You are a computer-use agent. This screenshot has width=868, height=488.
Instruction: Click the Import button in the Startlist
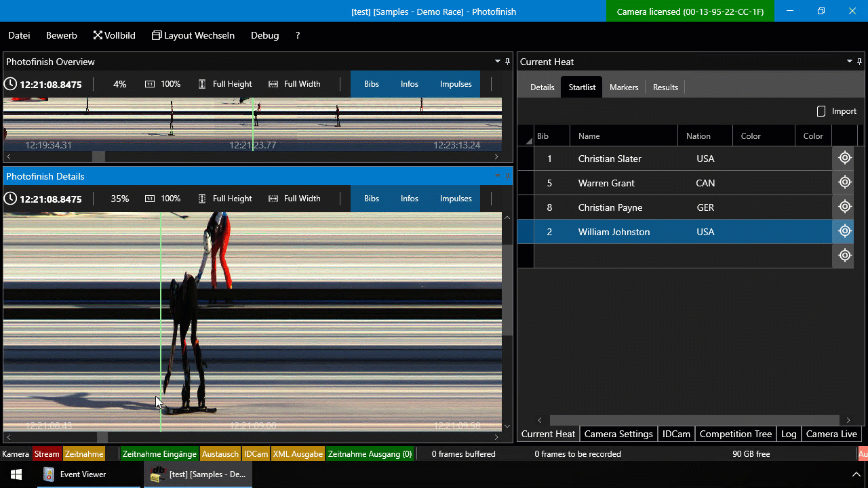tap(837, 111)
